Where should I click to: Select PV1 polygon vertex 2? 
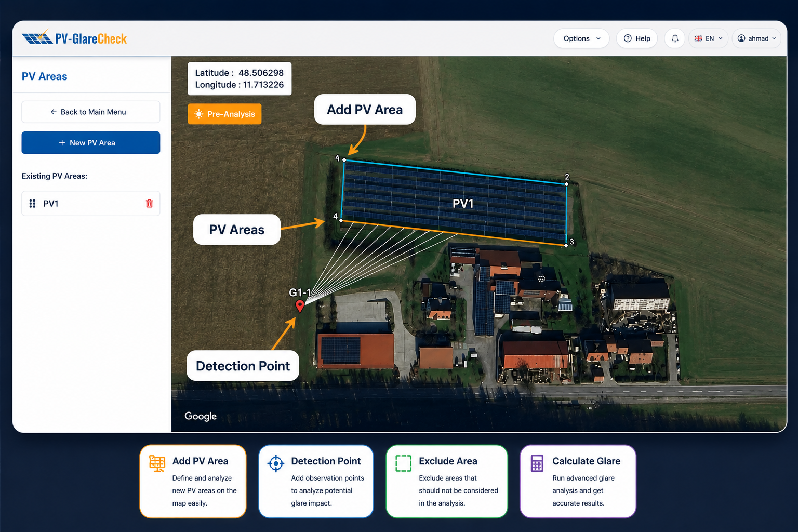click(x=566, y=184)
